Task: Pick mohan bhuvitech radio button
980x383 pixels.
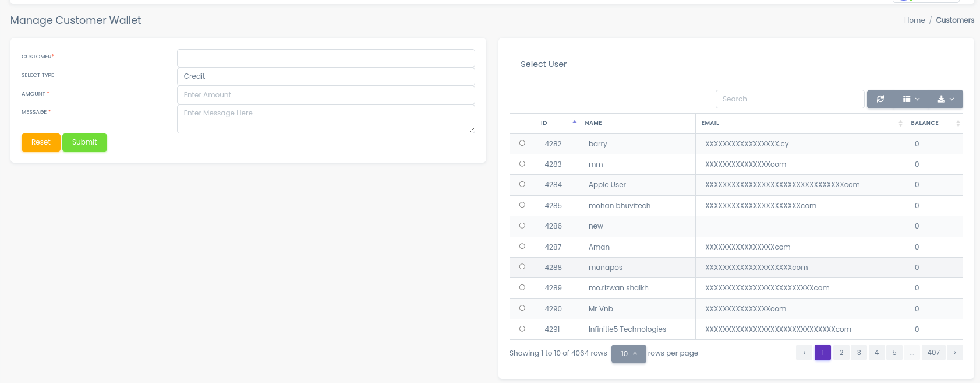Action: coord(522,205)
